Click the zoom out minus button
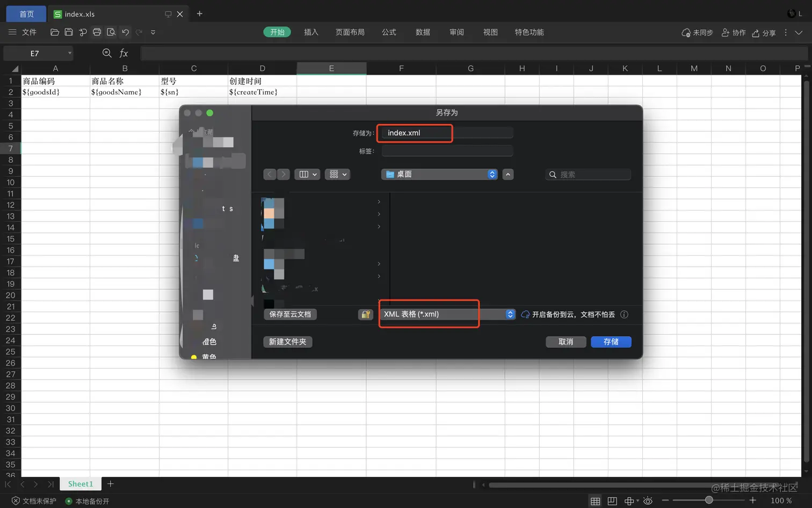This screenshot has width=812, height=508. click(x=665, y=500)
